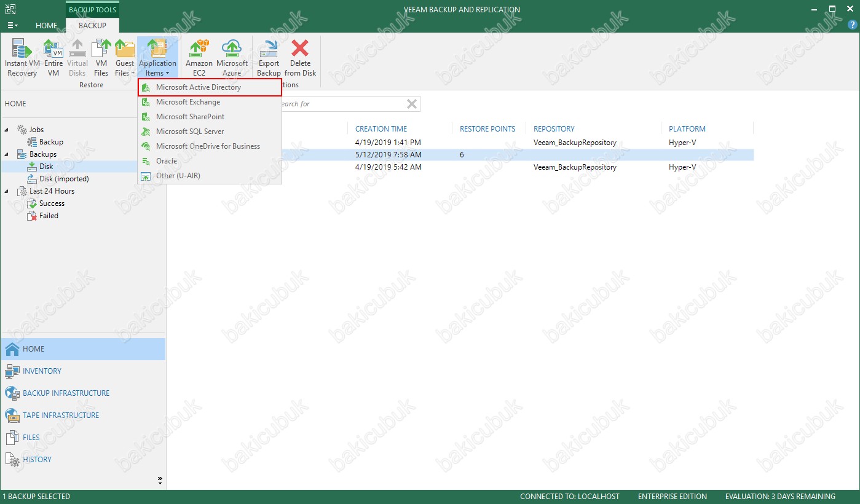Click the Export Backup button
Image resolution: width=860 pixels, height=504 pixels.
269,58
